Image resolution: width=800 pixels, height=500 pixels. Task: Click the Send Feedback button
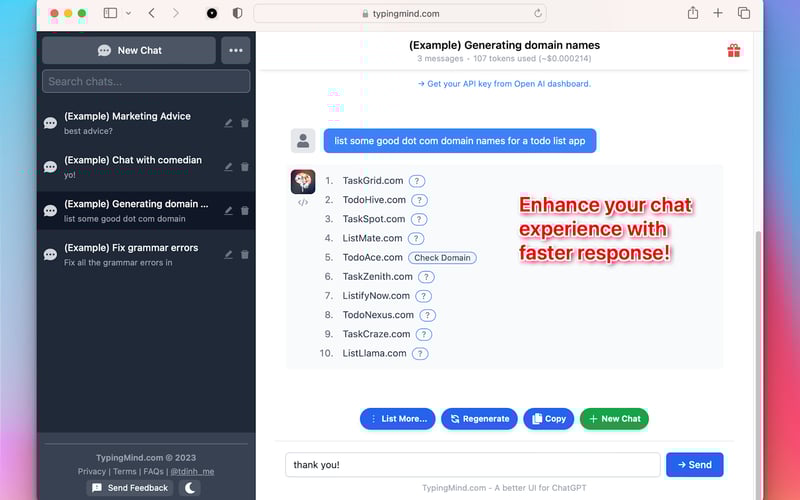coord(130,488)
